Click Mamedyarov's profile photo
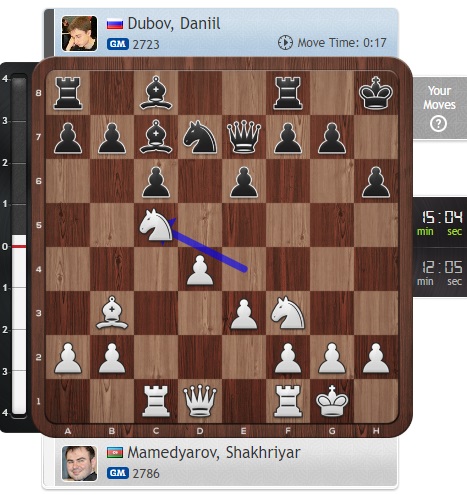This screenshot has height=495, width=467. (79, 463)
